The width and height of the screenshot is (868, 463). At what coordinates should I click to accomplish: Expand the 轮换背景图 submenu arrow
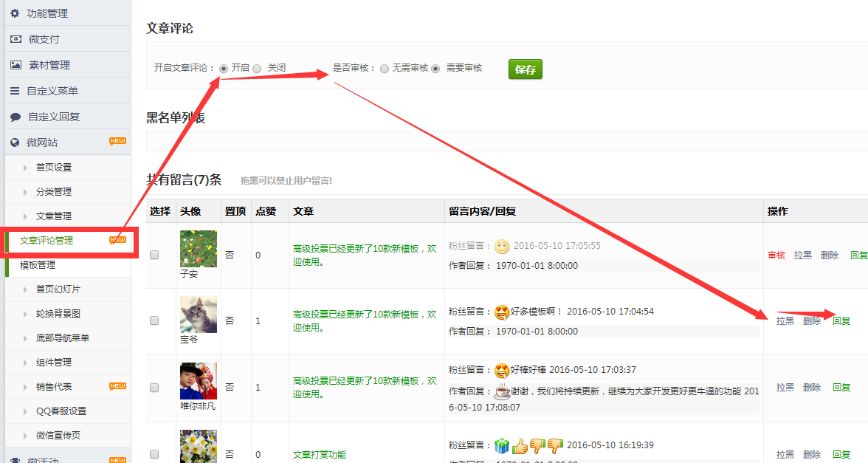[x=25, y=313]
